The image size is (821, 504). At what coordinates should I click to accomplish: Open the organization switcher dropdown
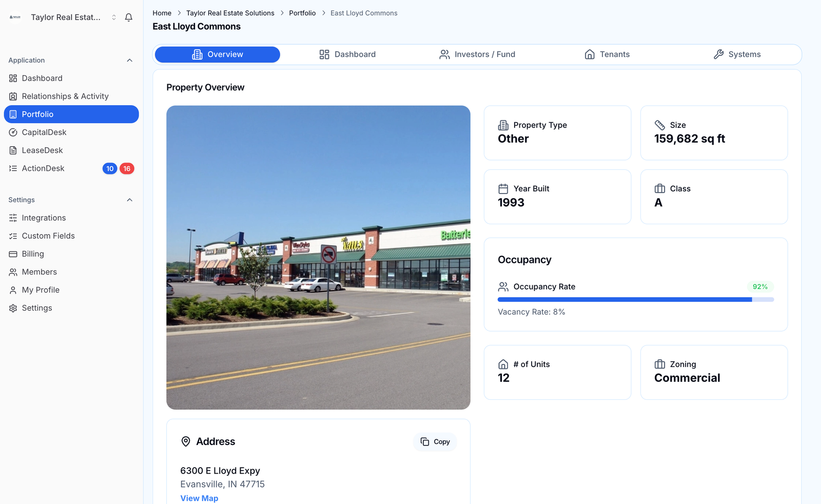point(114,17)
